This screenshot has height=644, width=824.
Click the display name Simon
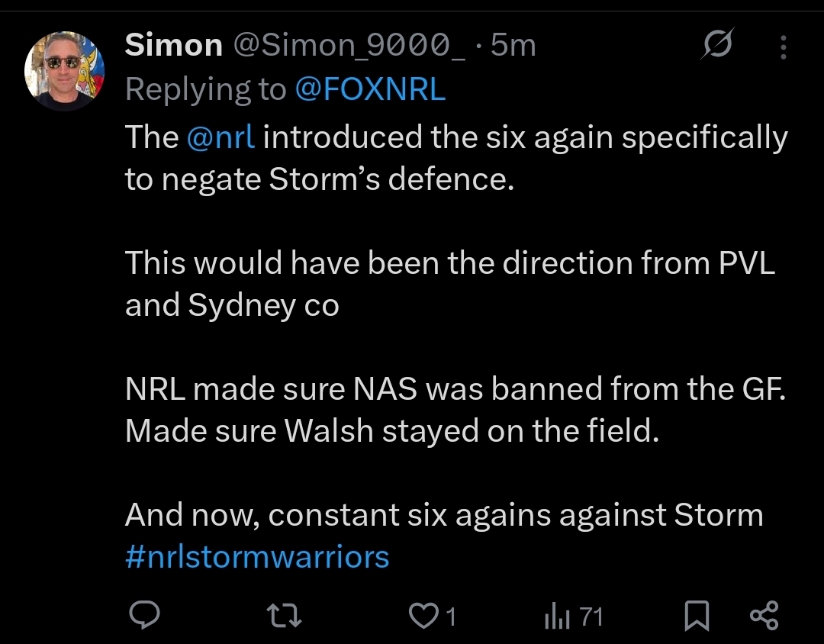click(x=173, y=45)
